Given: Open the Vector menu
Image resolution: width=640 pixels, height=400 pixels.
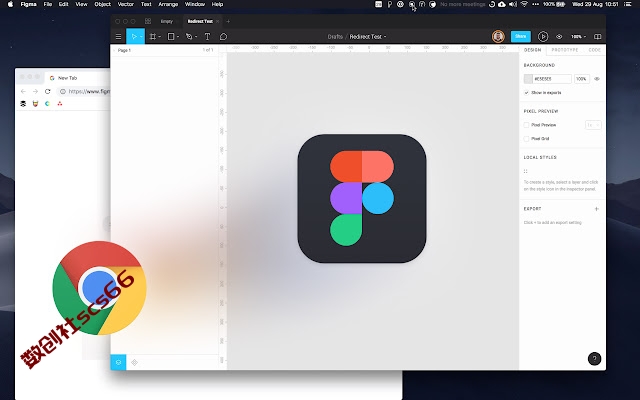Looking at the screenshot, I should click(x=126, y=4).
